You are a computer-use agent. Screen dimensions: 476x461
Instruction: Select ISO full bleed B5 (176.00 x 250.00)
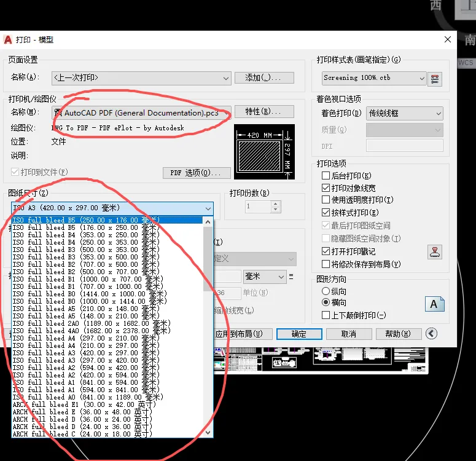[x=107, y=227]
